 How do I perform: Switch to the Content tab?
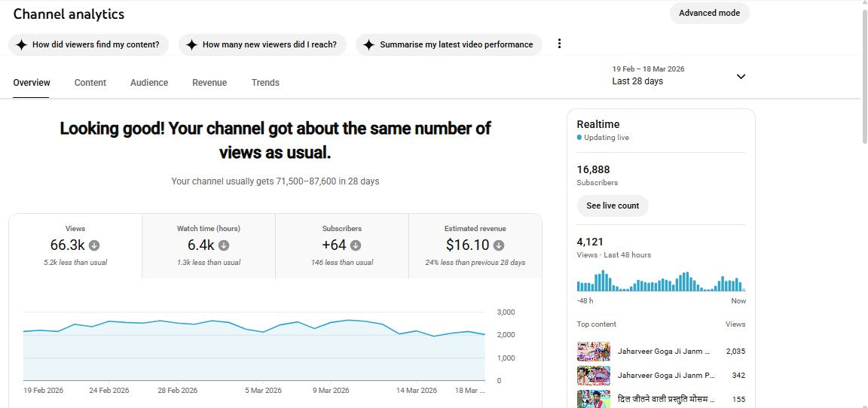point(90,83)
